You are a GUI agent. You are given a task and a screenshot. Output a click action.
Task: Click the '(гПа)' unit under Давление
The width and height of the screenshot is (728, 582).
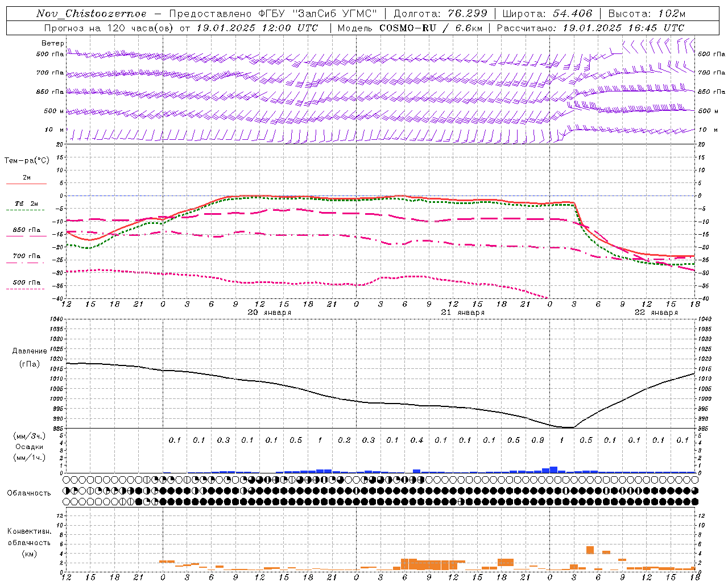click(30, 364)
